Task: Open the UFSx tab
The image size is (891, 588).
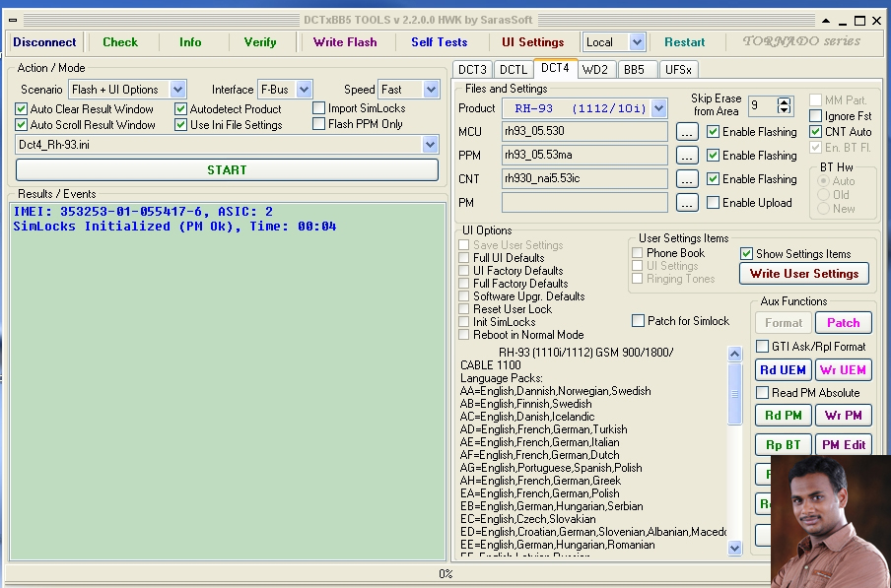Action: click(678, 70)
